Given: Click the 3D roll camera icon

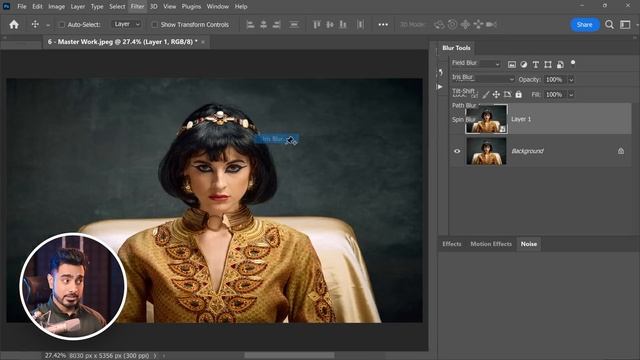Looking at the screenshot, I should (452, 24).
